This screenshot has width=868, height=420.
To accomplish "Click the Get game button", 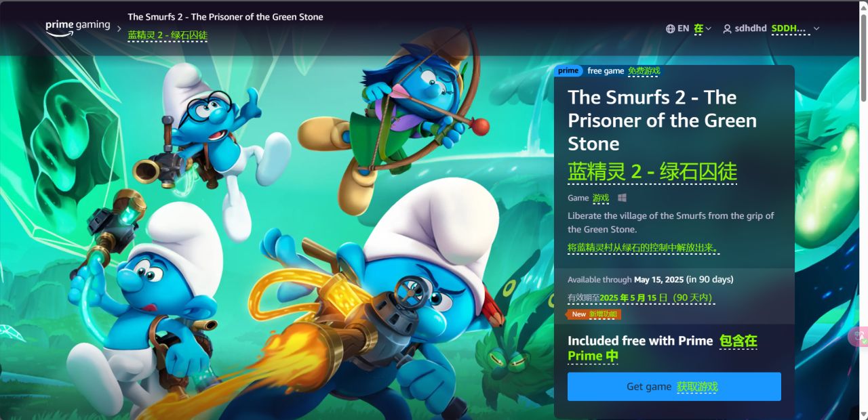I will (674, 386).
